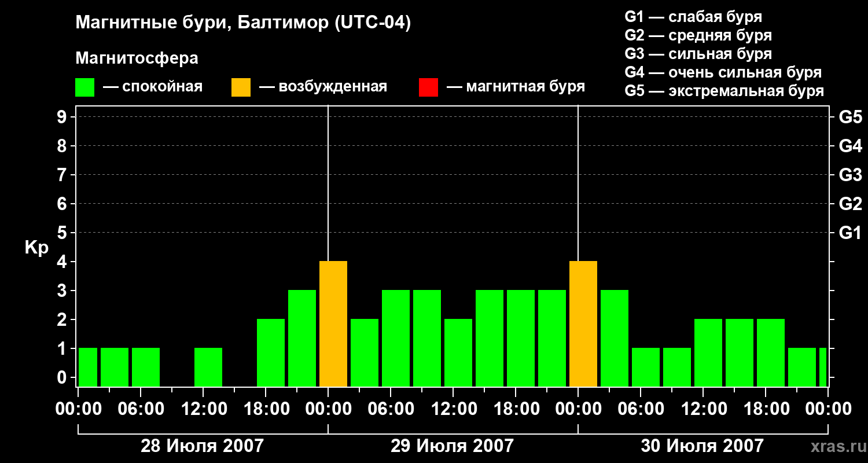Click the «28 Июля 2007» date label

203,446
